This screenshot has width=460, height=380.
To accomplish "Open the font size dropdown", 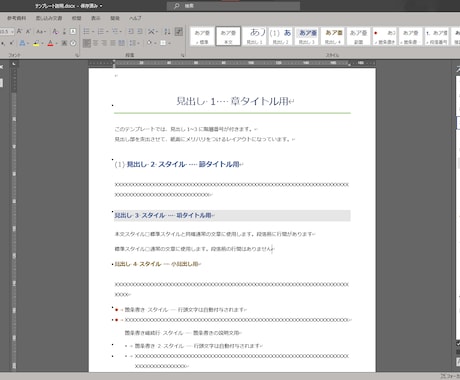I will click(x=12, y=31).
